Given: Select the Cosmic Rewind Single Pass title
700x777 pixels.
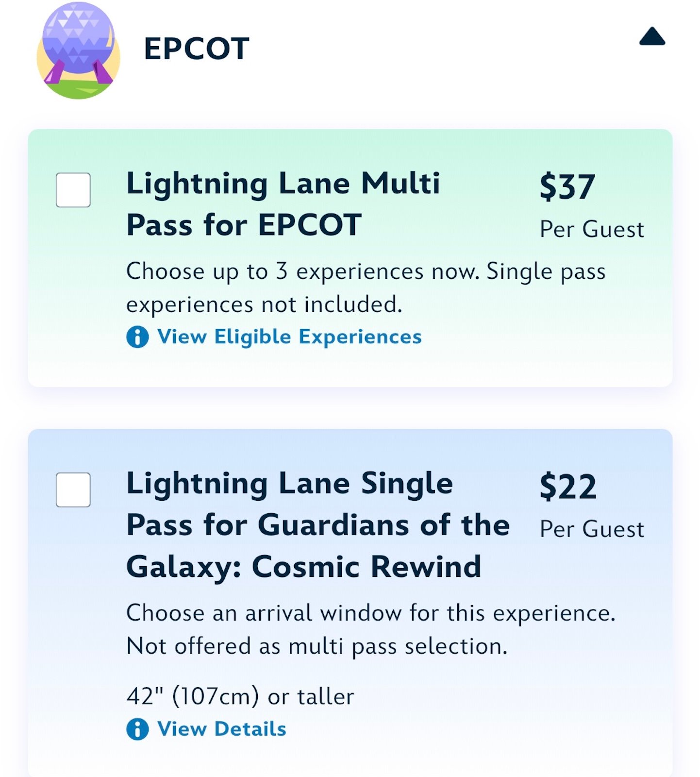Looking at the screenshot, I should (x=318, y=525).
